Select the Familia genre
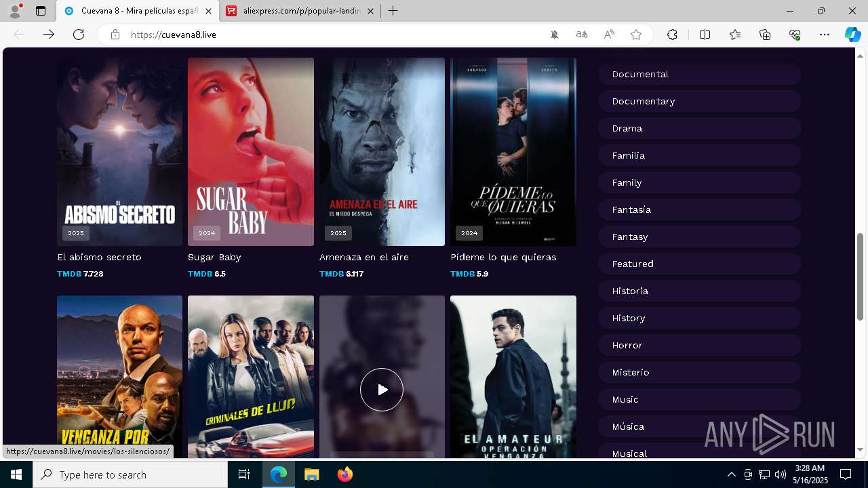Screen dimensions: 868x488 700,155
